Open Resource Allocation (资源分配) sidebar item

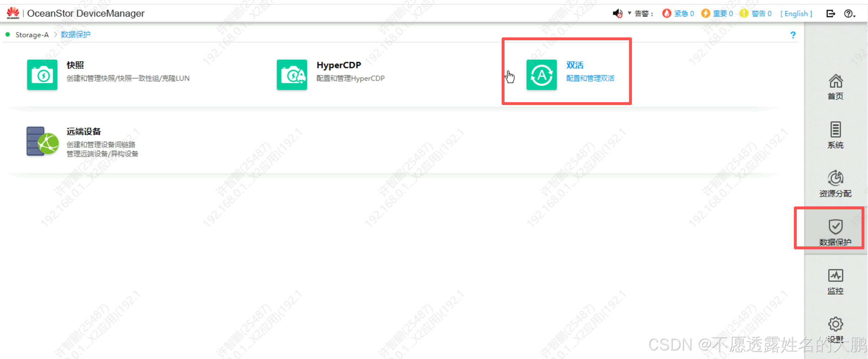[x=836, y=184]
